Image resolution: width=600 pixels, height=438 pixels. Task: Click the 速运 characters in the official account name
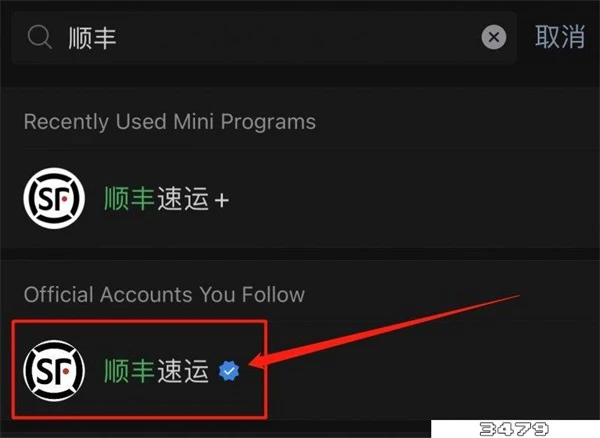point(183,371)
